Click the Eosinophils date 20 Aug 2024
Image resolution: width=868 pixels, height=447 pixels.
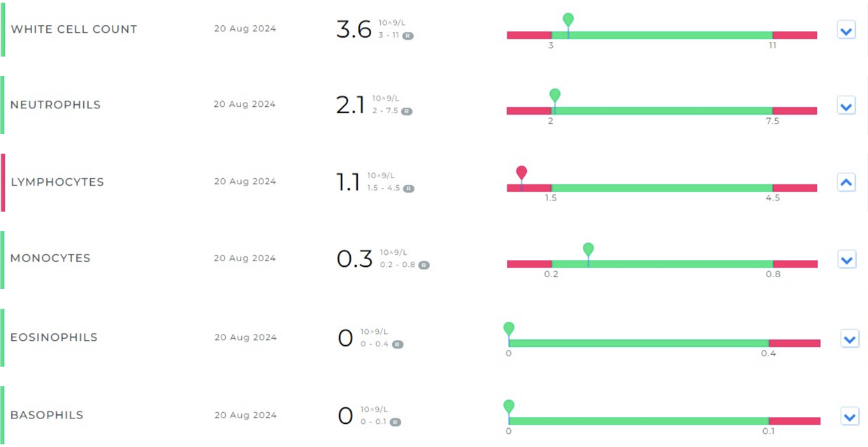pos(245,337)
